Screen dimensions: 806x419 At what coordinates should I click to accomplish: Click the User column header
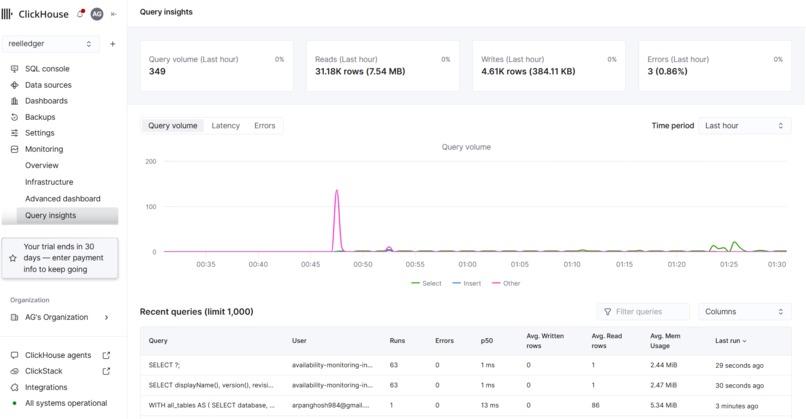coord(299,341)
